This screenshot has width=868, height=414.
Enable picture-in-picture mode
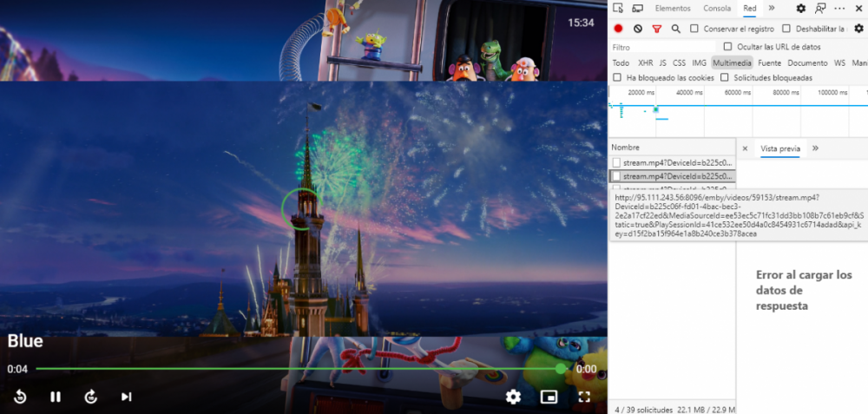(549, 397)
